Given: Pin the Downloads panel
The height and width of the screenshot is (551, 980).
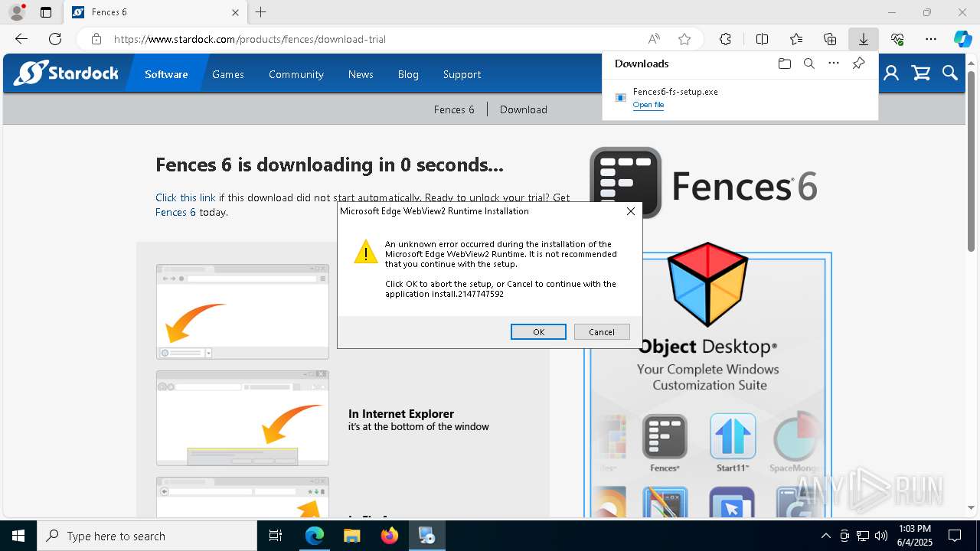Looking at the screenshot, I should point(858,64).
